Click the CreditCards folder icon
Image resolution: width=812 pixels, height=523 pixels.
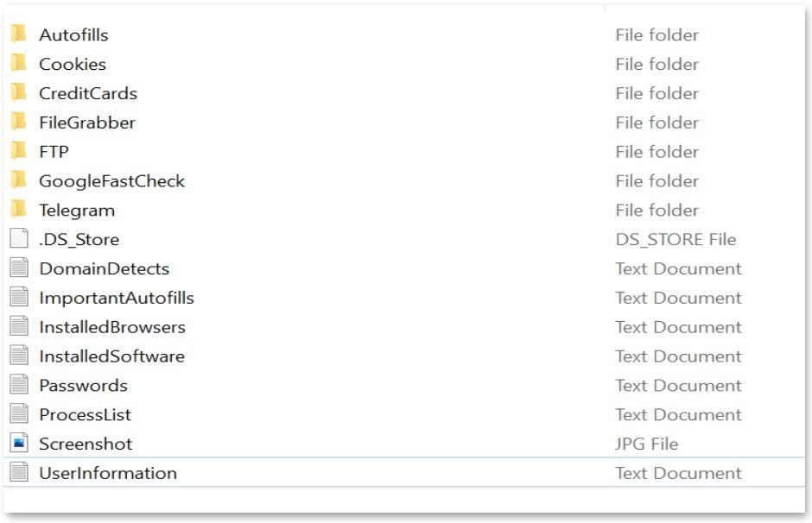[x=19, y=93]
